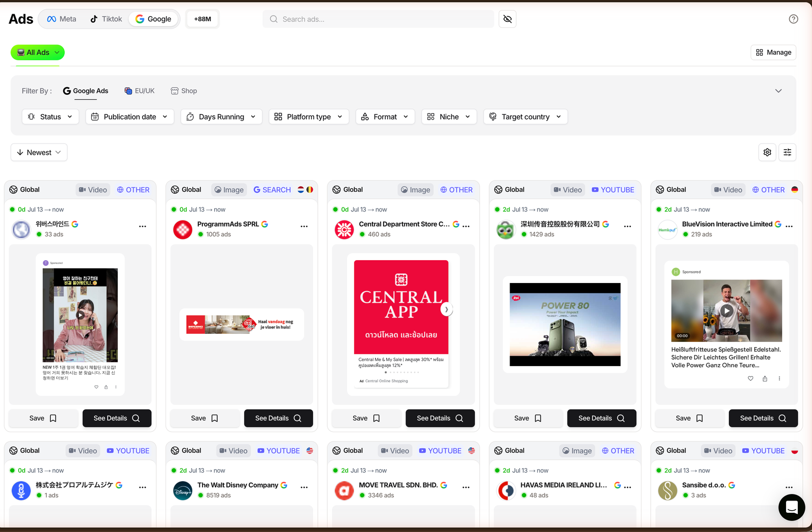
Task: Expand the Days Running filter
Action: (221, 117)
